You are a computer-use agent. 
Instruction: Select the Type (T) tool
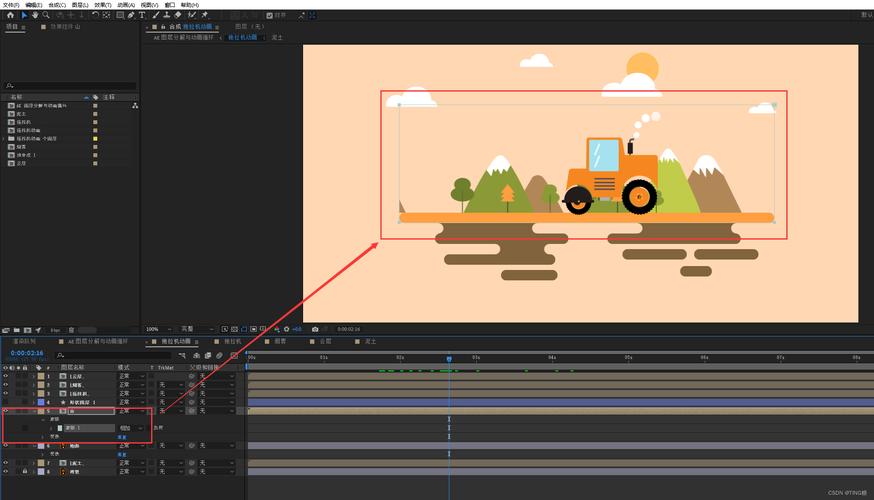(142, 15)
